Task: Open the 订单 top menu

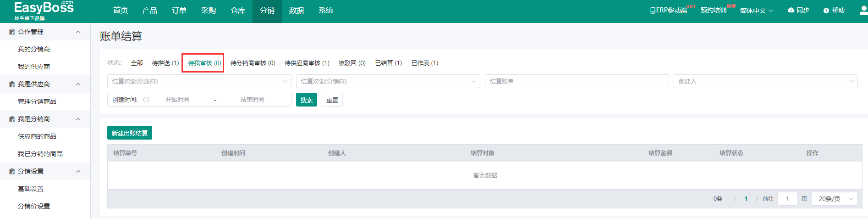Action: (179, 11)
